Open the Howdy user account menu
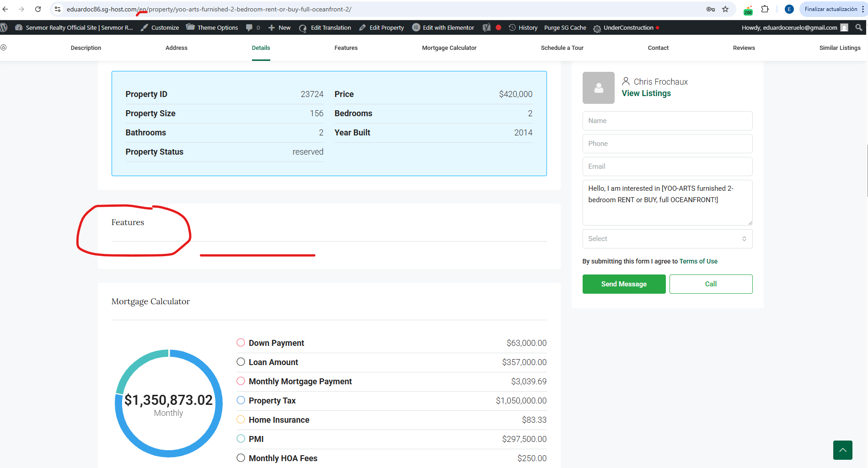Viewport: 868px width, 468px height. tap(794, 27)
